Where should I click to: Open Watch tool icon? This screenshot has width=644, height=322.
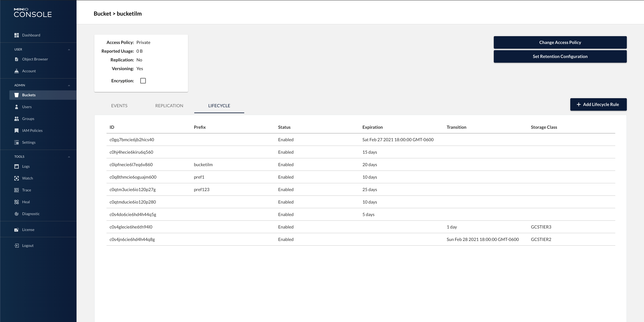[x=17, y=178]
